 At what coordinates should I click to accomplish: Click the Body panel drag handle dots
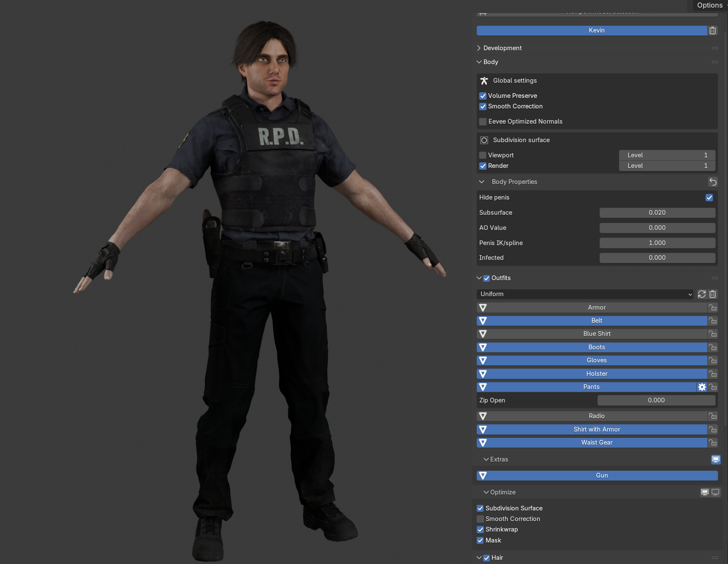pyautogui.click(x=715, y=62)
